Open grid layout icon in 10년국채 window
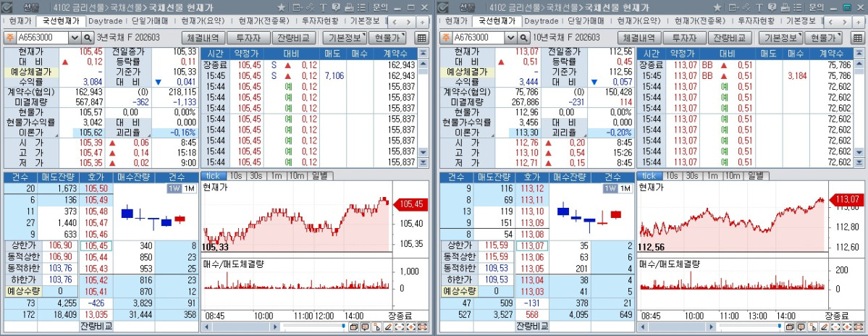 pyautogui.click(x=857, y=38)
